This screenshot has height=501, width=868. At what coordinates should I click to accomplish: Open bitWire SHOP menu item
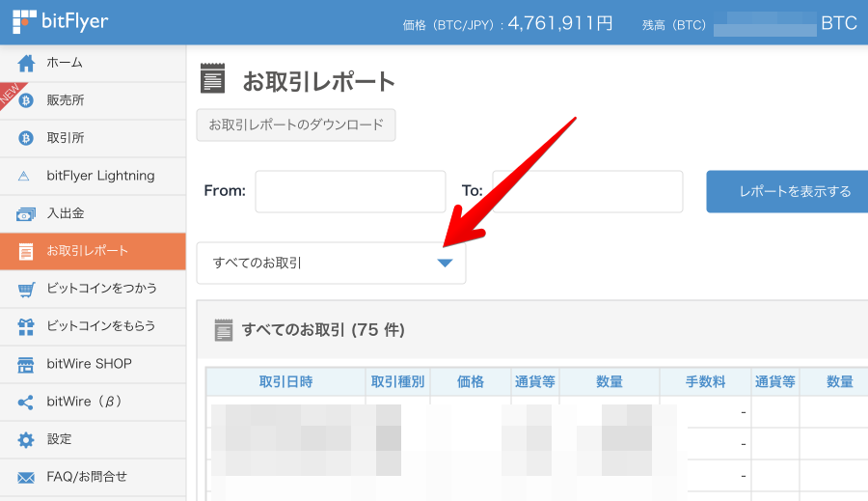tap(93, 365)
